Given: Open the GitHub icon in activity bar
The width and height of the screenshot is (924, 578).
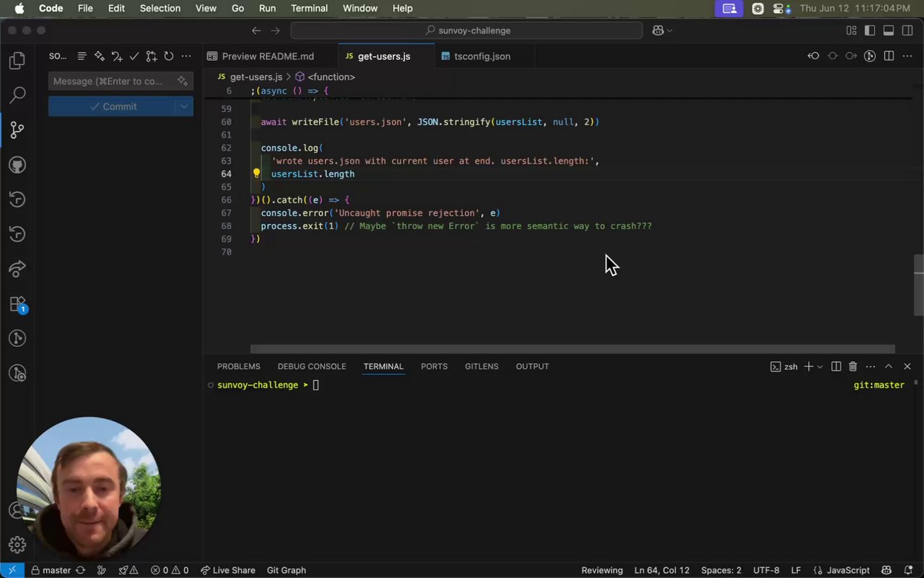Looking at the screenshot, I should click(x=17, y=165).
